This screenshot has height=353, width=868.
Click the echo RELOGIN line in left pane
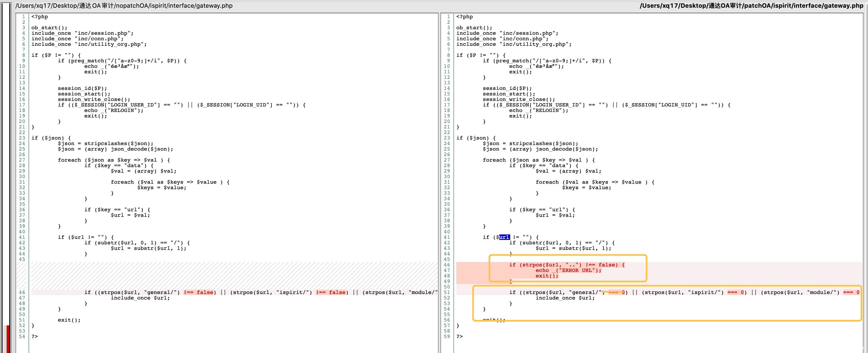[x=114, y=111]
